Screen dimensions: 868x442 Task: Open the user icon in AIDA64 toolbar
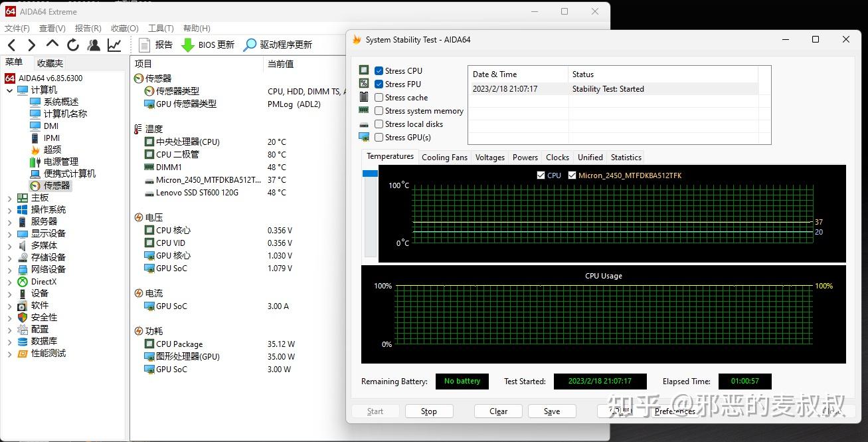[x=94, y=45]
